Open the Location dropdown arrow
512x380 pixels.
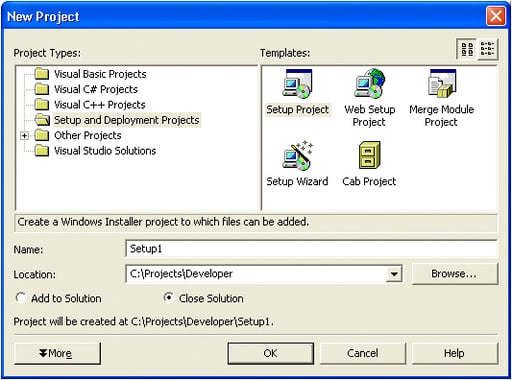tap(394, 274)
